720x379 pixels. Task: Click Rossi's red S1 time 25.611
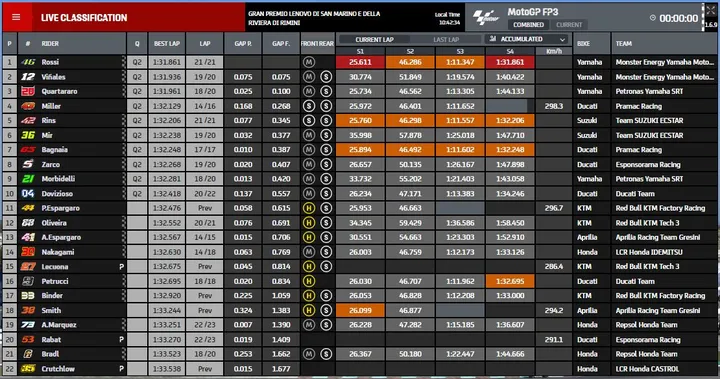coord(360,62)
